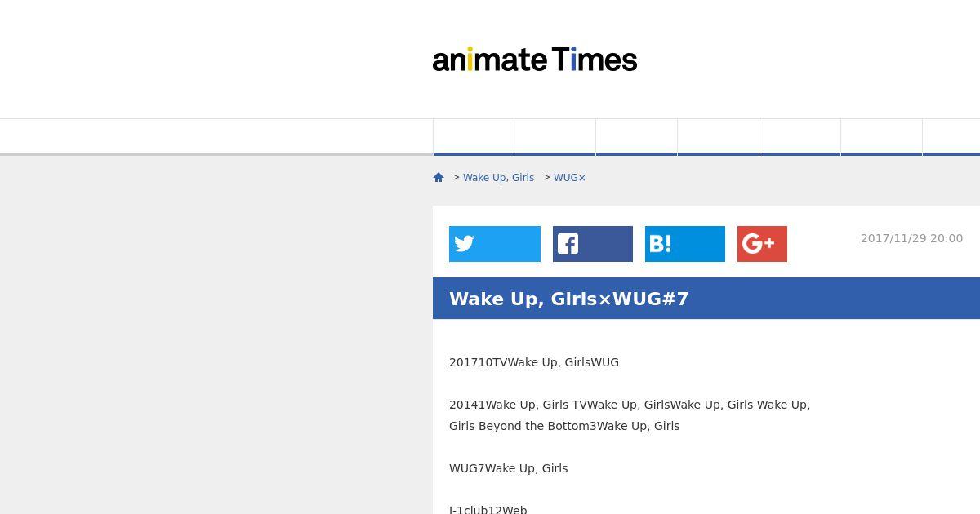Bookmark article on Hatena B!
This screenshot has width=980, height=514.
[685, 244]
